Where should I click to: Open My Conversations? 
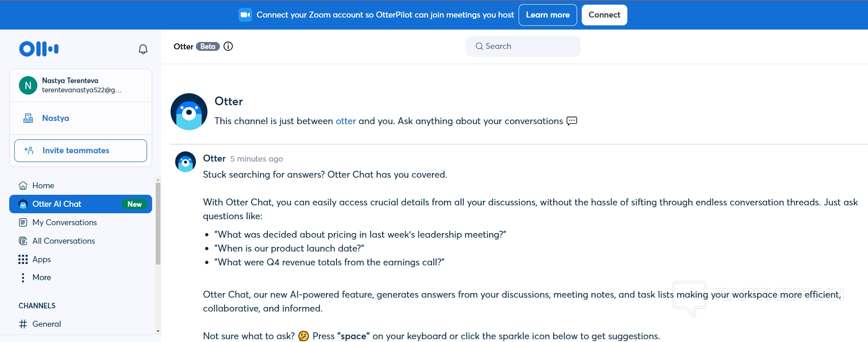(x=65, y=222)
